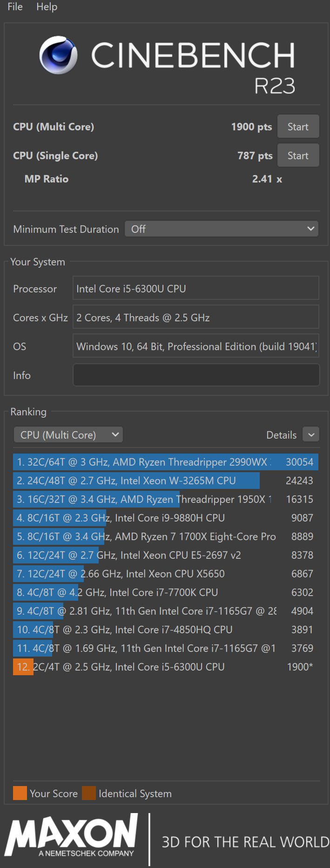The image size is (330, 868).
Task: Select the Ryzen 7 1700X ranking entry
Action: tap(166, 536)
